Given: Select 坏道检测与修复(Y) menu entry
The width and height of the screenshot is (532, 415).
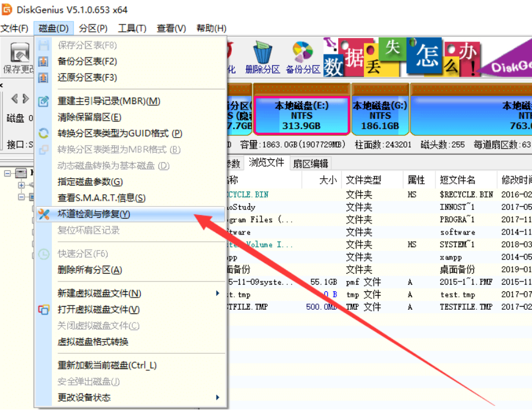Looking at the screenshot, I should coord(131,214).
